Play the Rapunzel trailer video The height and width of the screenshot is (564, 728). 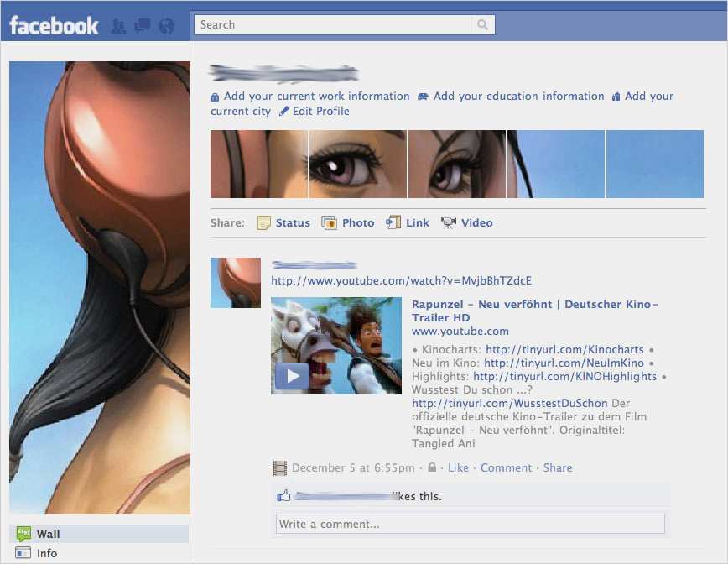pyautogui.click(x=292, y=376)
